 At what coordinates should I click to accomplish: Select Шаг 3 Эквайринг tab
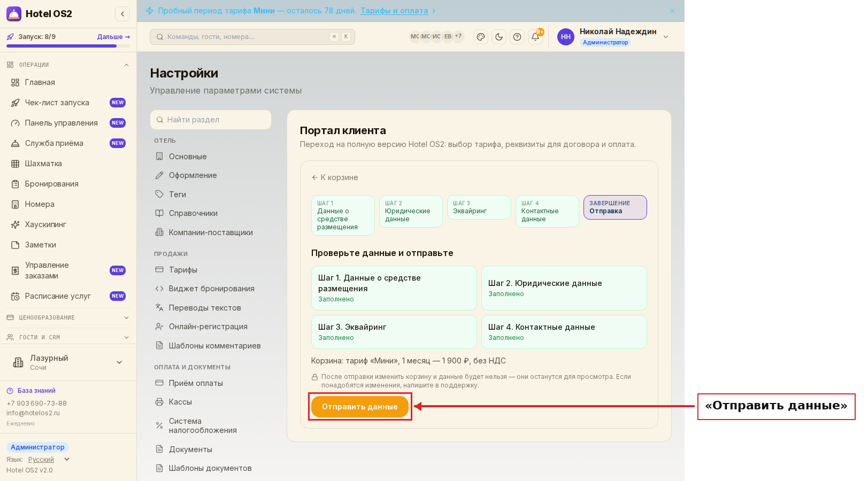click(x=479, y=207)
